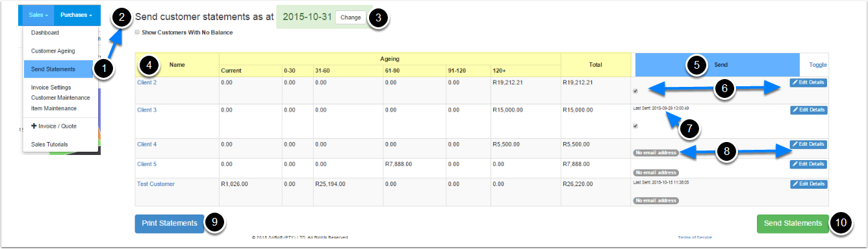Edit details for Client 5
The height and width of the screenshot is (249, 868).
pyautogui.click(x=808, y=164)
